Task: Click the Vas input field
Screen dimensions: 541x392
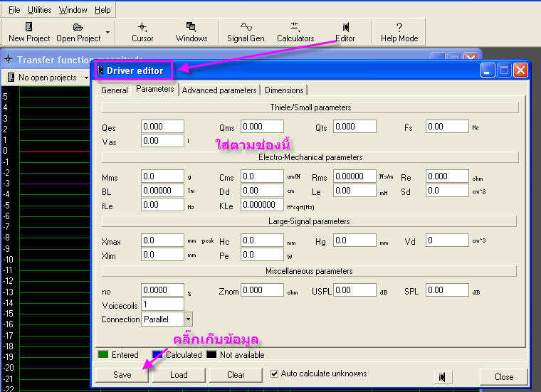Action: 162,141
